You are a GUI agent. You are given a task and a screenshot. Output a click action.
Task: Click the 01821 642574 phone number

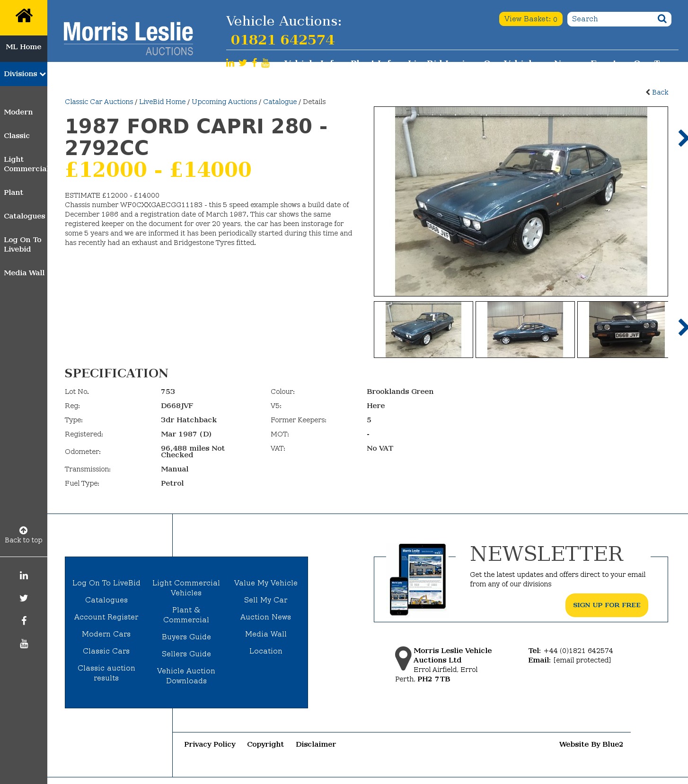(282, 40)
